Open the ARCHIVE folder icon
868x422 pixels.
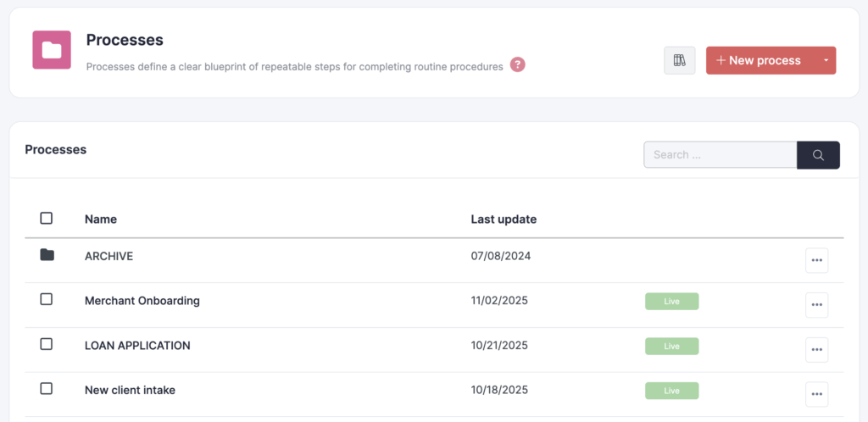coord(47,255)
